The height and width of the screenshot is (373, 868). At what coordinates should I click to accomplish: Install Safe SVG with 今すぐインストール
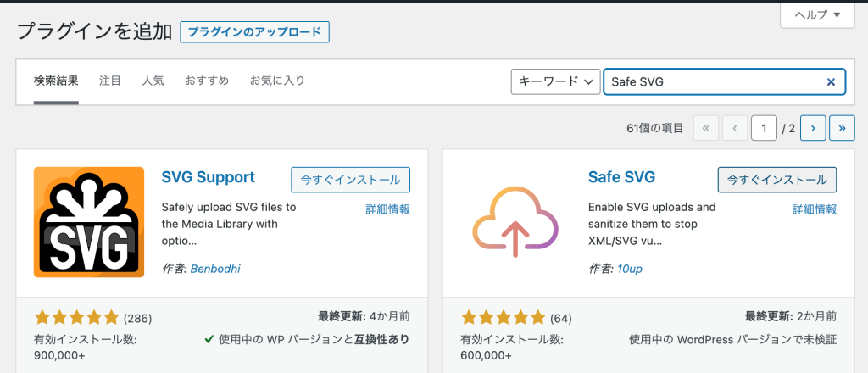coord(777,180)
